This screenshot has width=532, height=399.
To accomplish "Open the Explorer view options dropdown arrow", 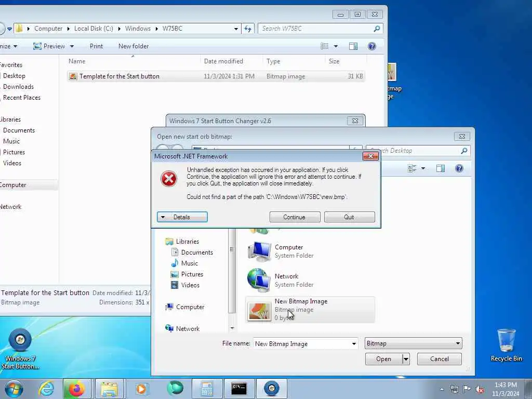I will click(x=336, y=46).
